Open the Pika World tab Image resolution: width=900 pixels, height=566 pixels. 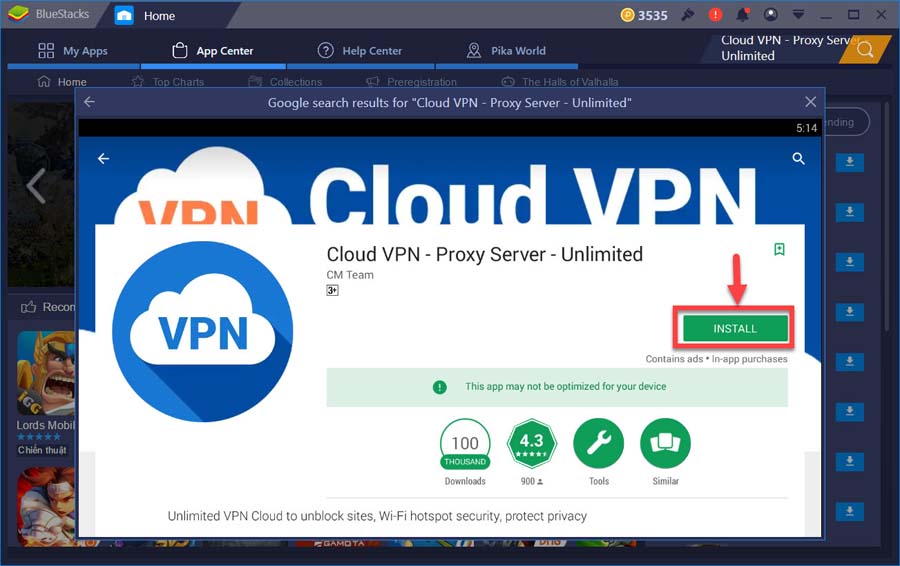pyautogui.click(x=506, y=51)
